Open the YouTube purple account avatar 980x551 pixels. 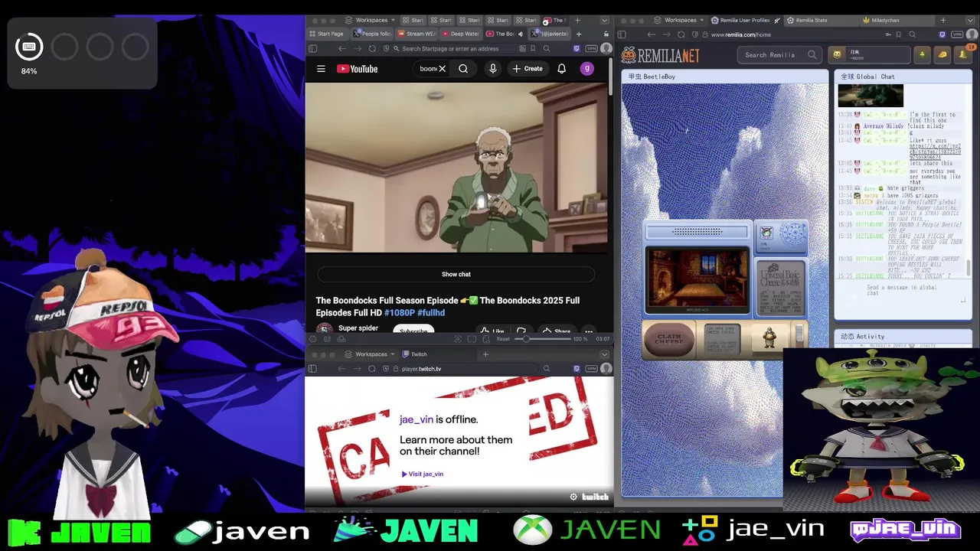click(587, 69)
